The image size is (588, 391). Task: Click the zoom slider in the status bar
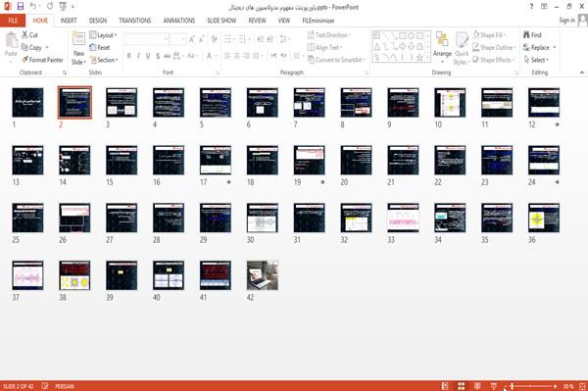pos(530,386)
